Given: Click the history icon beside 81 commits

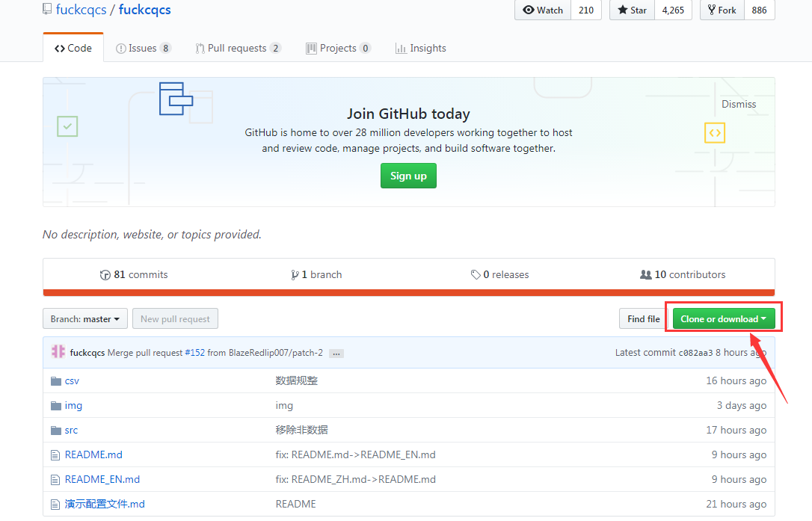Looking at the screenshot, I should point(105,275).
